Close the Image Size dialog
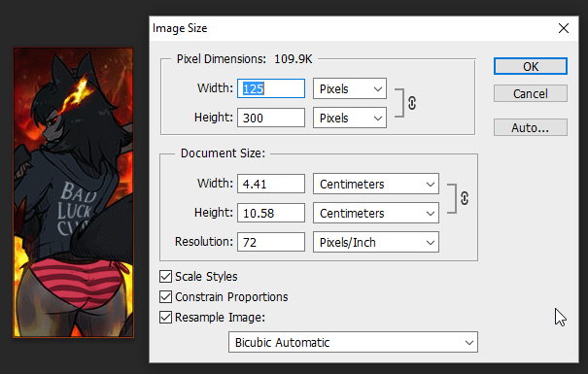The image size is (588, 374). point(564,28)
